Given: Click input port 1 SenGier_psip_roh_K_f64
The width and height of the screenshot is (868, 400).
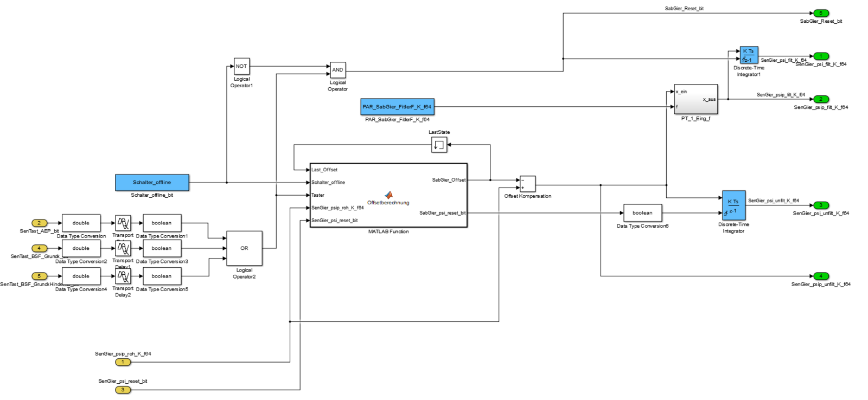Looking at the screenshot, I should click(x=123, y=362).
